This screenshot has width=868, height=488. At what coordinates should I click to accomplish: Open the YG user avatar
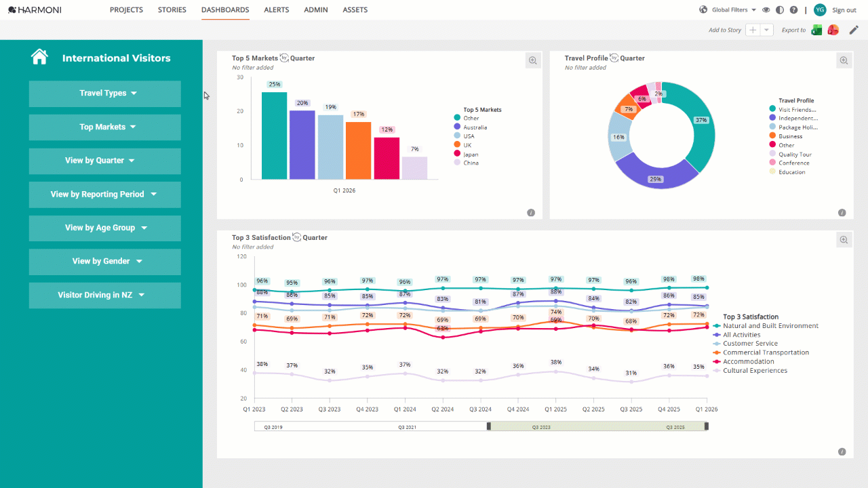coord(820,9)
